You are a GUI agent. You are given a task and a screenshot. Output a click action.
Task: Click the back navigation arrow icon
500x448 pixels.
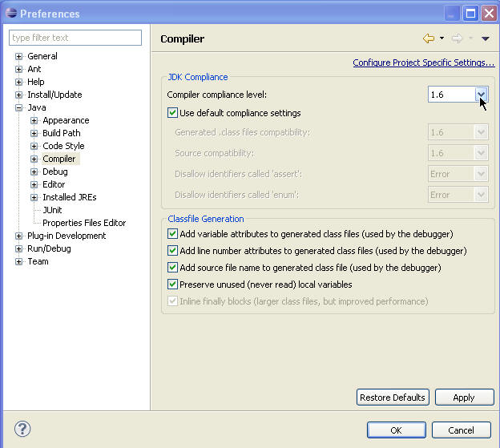pos(429,38)
